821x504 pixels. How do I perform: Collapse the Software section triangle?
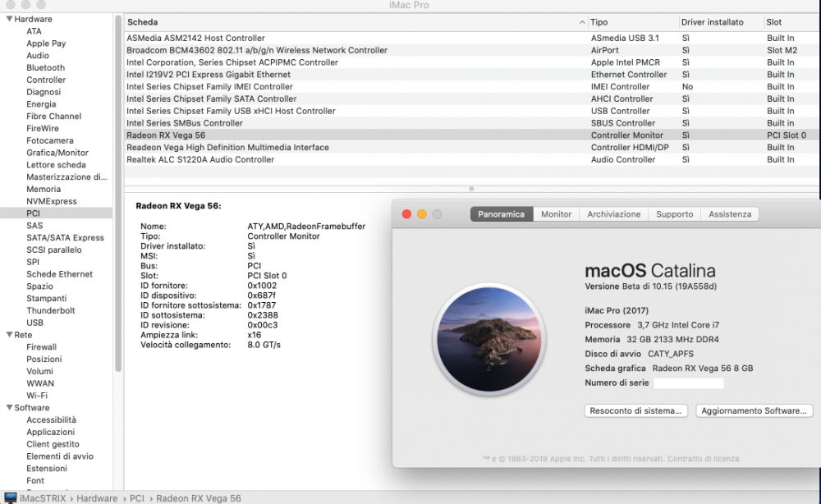pyautogui.click(x=9, y=407)
